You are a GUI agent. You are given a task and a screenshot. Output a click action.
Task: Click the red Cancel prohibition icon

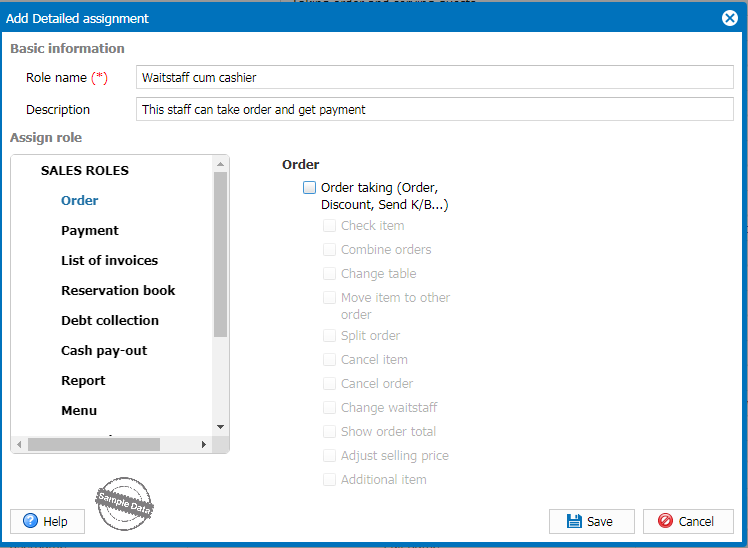665,521
